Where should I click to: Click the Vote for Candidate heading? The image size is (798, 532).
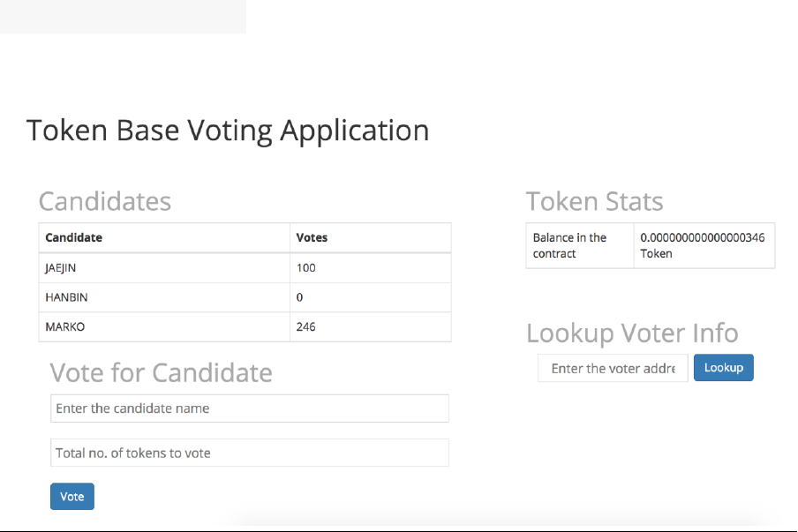pyautogui.click(x=161, y=372)
